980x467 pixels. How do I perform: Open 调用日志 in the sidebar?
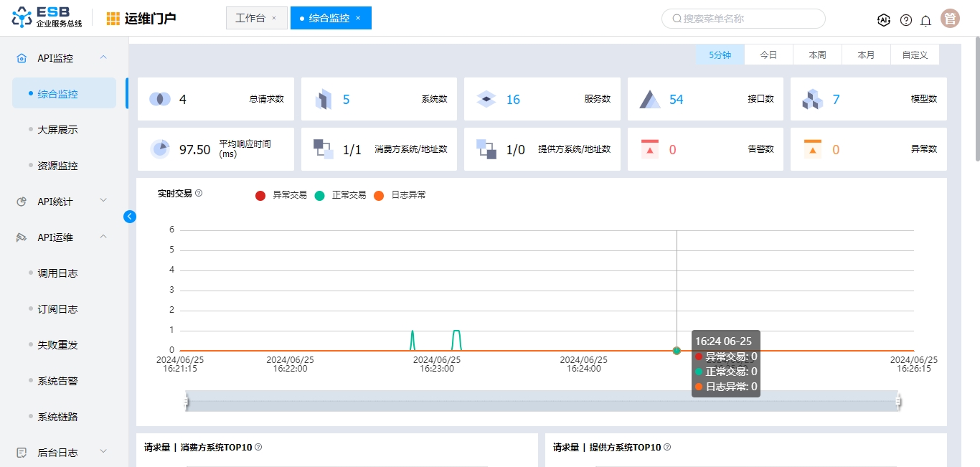(57, 273)
